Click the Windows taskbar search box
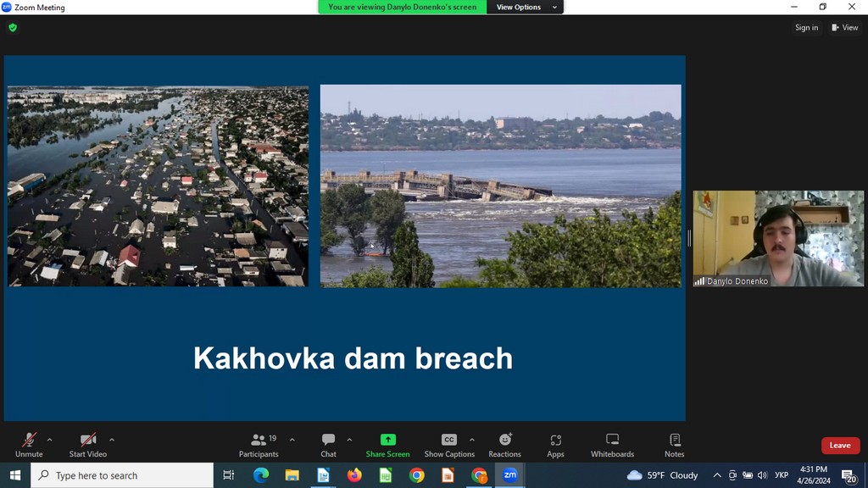Viewport: 868px width, 488px height. (x=122, y=475)
